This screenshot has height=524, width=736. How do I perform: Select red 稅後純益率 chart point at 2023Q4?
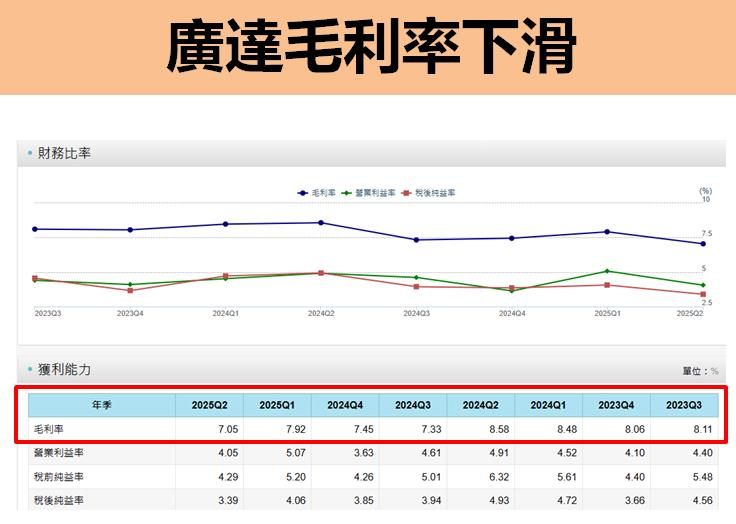click(130, 291)
